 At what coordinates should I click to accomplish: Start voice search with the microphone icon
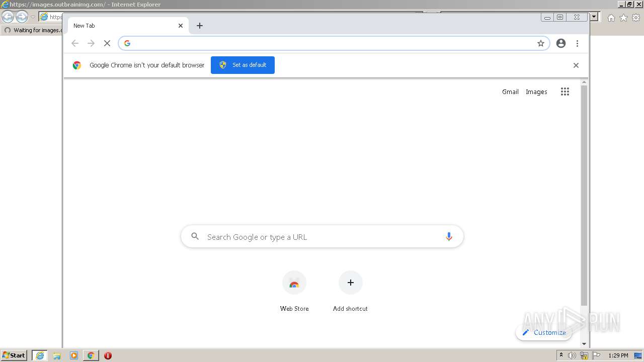[x=449, y=236]
